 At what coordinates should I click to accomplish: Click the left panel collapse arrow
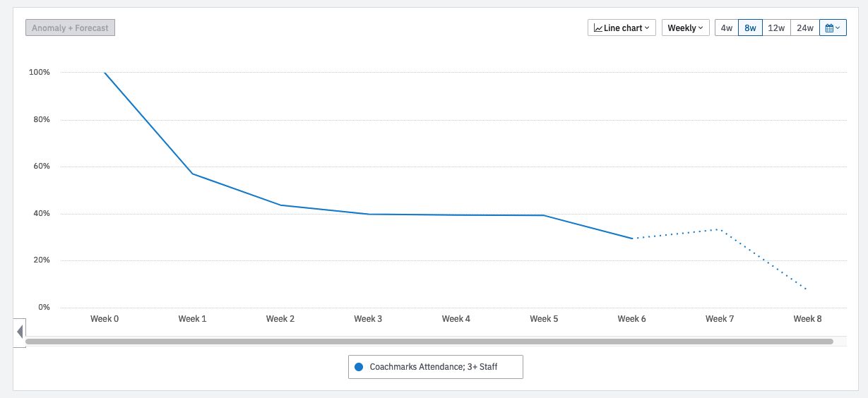[20, 332]
